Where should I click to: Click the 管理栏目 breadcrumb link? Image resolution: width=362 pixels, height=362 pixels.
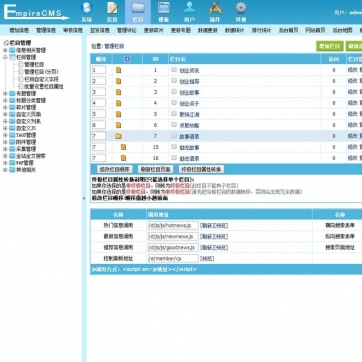coord(114,46)
